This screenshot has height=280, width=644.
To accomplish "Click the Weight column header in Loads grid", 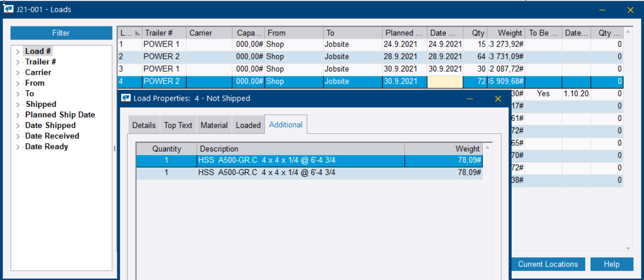I will pyautogui.click(x=505, y=33).
